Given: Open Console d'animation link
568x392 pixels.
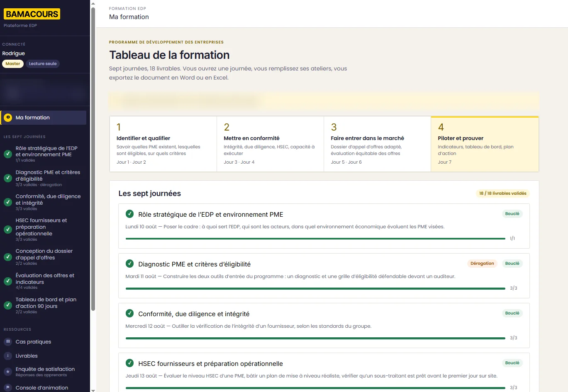Looking at the screenshot, I should (x=44, y=388).
